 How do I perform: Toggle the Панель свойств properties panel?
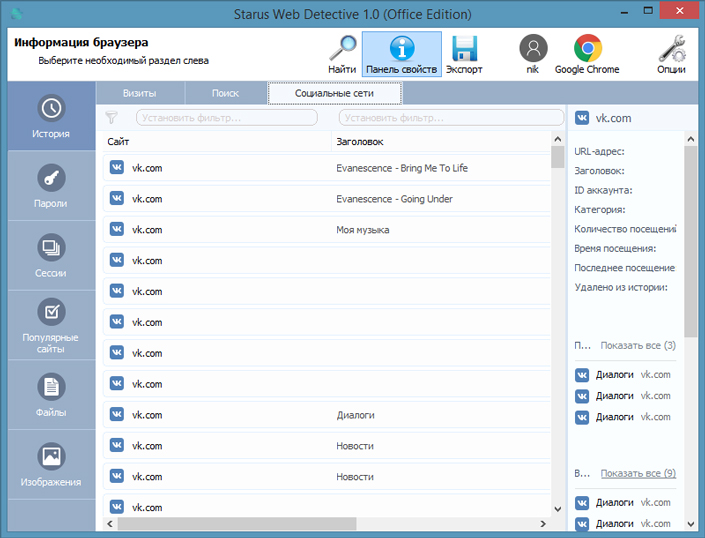(402, 54)
